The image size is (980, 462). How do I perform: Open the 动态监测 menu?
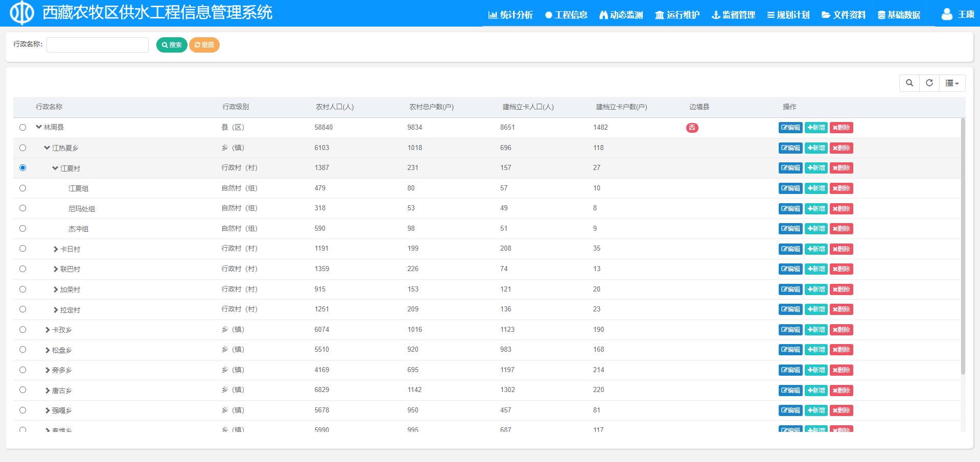tap(621, 15)
